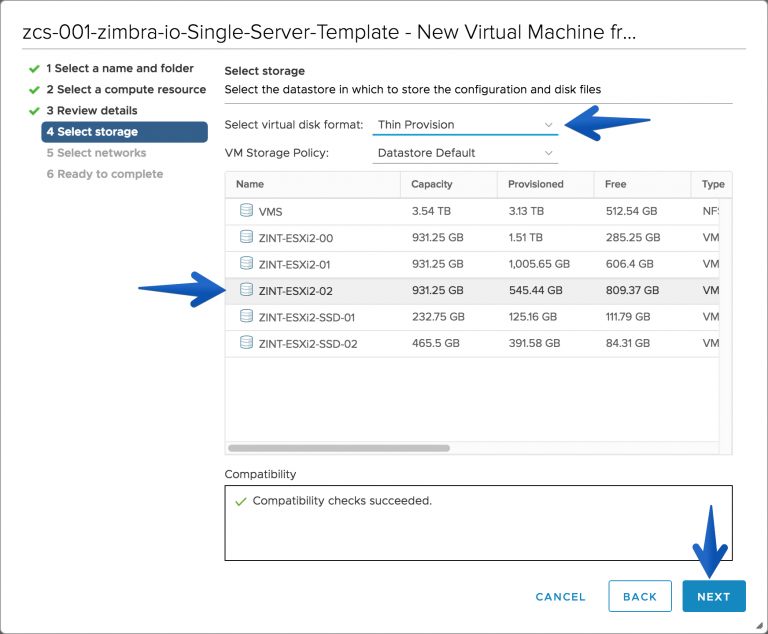Click the 606.4 GB free cell
The image size is (768, 634).
pos(629,264)
